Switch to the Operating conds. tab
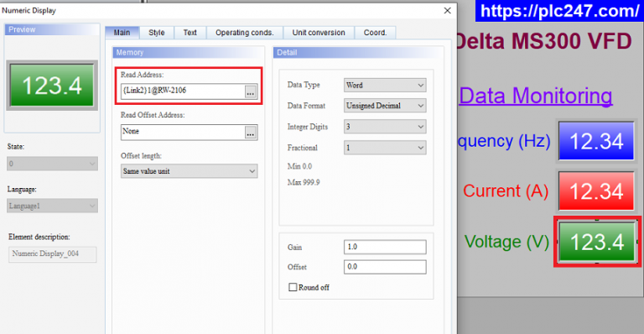The width and height of the screenshot is (644, 334). pos(245,33)
